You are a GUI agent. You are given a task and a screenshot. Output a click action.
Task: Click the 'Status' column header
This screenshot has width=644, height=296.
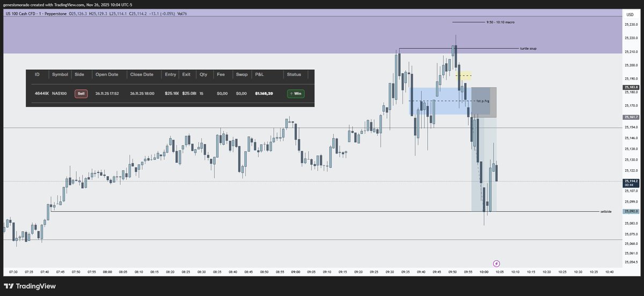coord(294,75)
